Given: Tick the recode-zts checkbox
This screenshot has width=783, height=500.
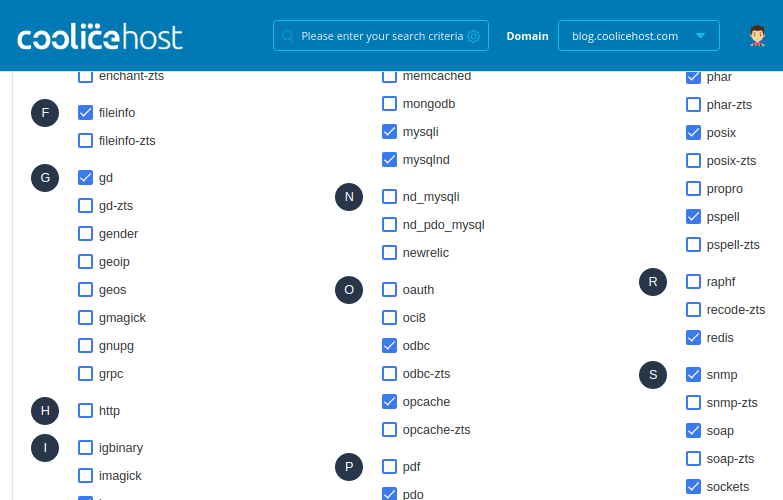Looking at the screenshot, I should click(694, 310).
